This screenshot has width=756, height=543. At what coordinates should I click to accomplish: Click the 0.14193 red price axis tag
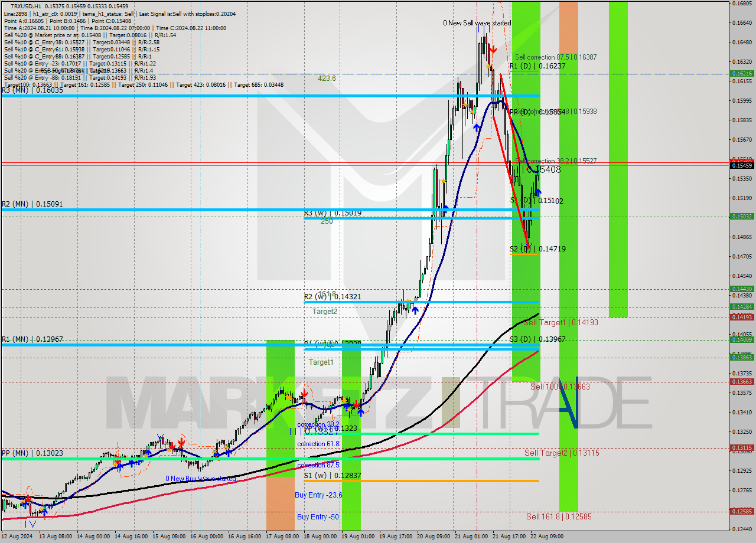[742, 317]
